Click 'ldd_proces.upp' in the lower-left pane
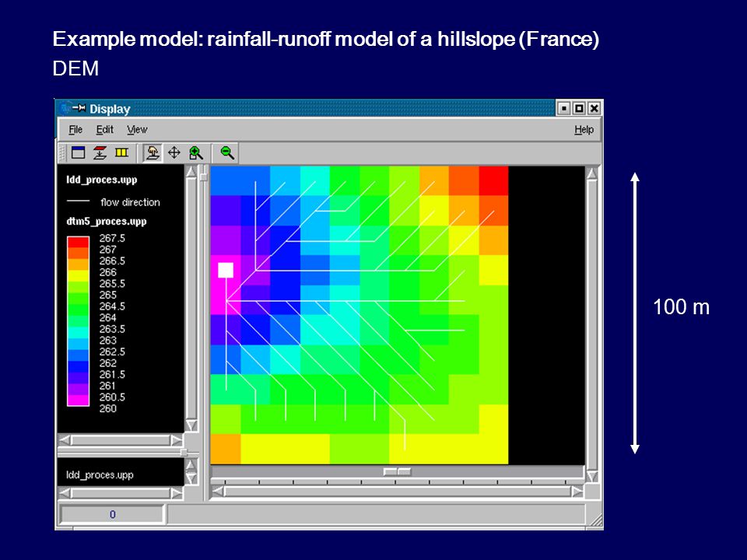 point(100,474)
